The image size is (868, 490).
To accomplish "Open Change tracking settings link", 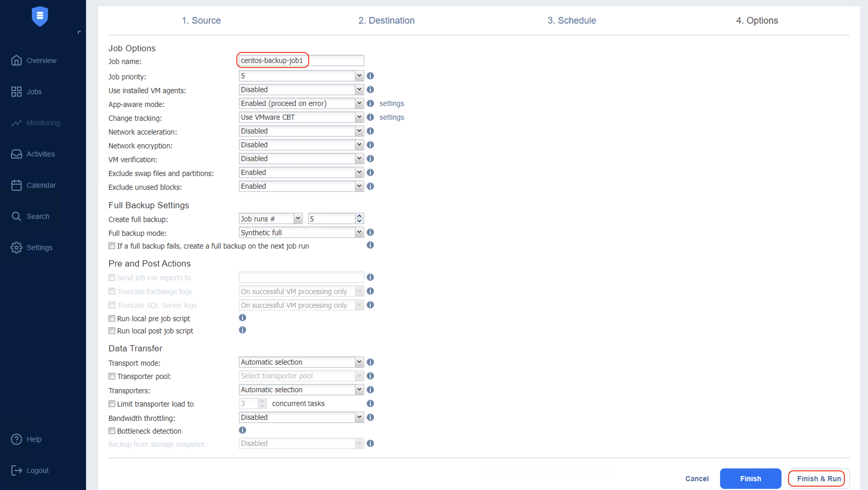I will click(392, 117).
